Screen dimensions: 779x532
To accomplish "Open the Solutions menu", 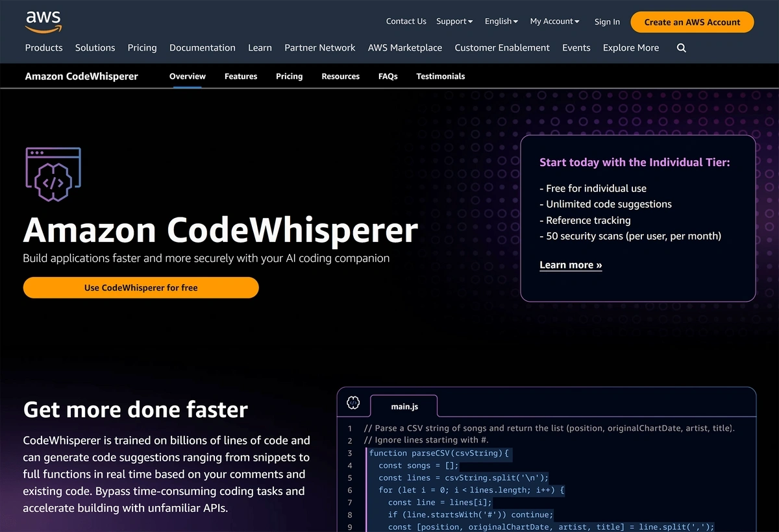I will click(x=95, y=48).
